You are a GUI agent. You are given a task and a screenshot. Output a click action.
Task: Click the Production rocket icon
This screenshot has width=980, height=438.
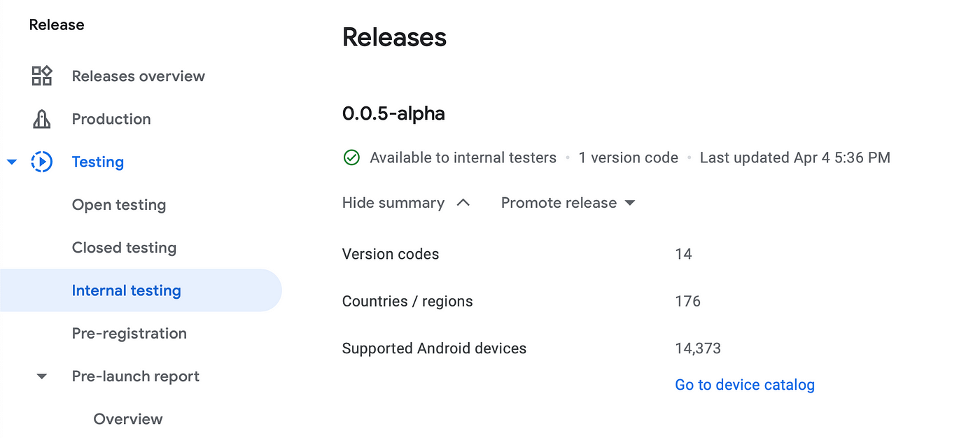point(42,119)
